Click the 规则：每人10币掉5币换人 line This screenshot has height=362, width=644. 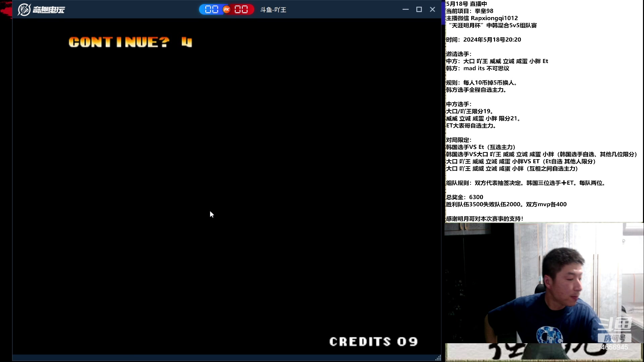pos(482,82)
